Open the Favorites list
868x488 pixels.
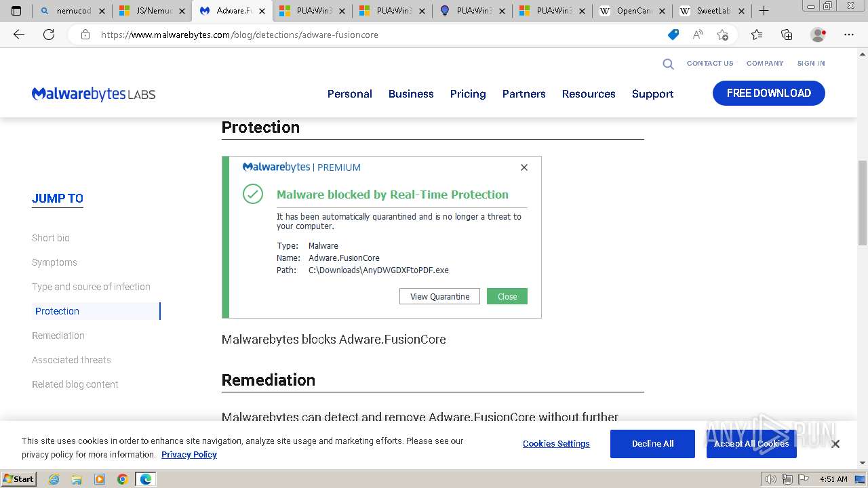coord(757,35)
